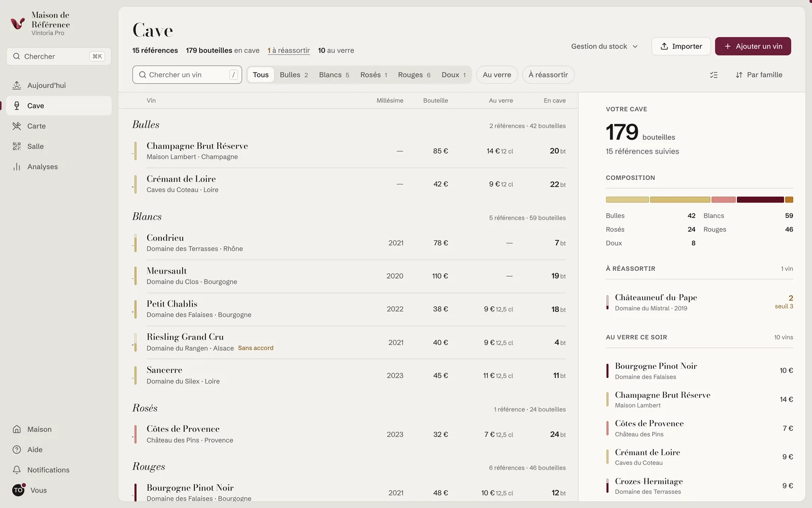
Task: Open Crozes-Hermitage in Au verre ce soir
Action: (699, 486)
